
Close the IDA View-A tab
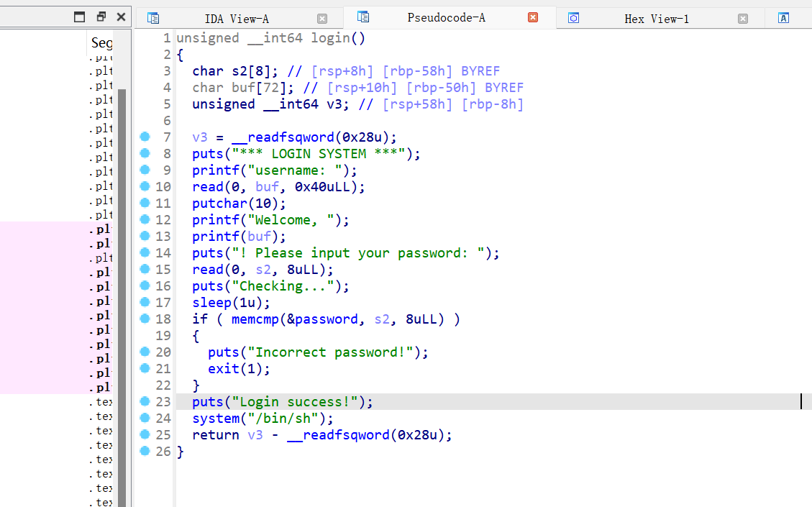point(322,19)
